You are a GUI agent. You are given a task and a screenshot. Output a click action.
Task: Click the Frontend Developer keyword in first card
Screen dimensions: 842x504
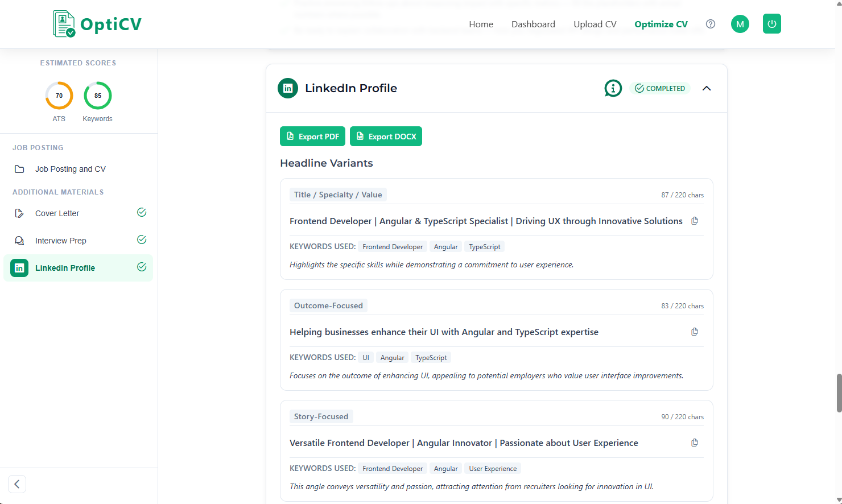pyautogui.click(x=393, y=247)
